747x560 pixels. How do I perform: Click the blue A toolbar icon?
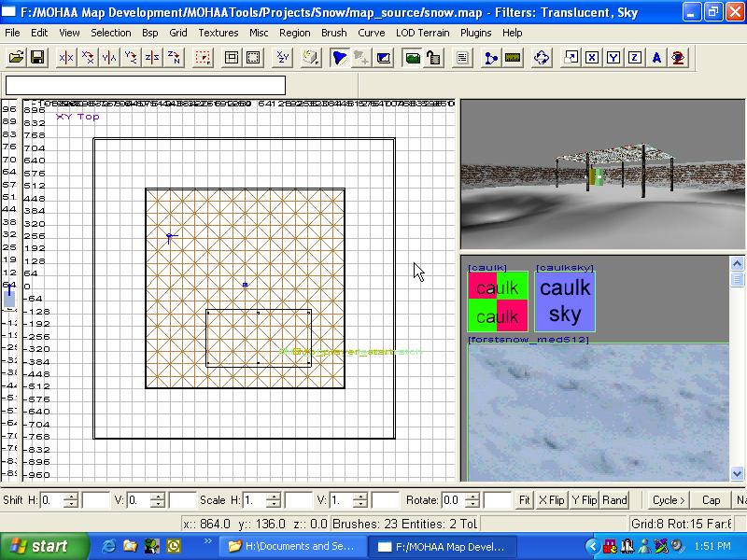[656, 58]
